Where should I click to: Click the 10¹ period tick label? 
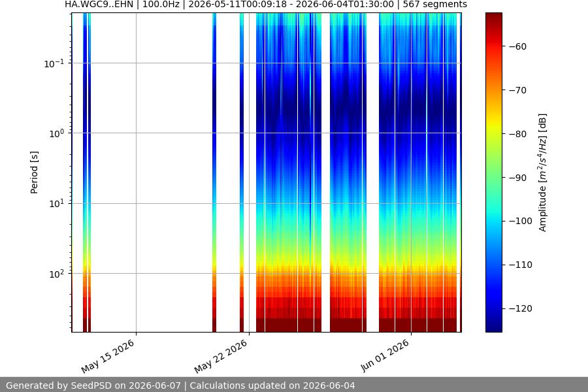(x=56, y=204)
